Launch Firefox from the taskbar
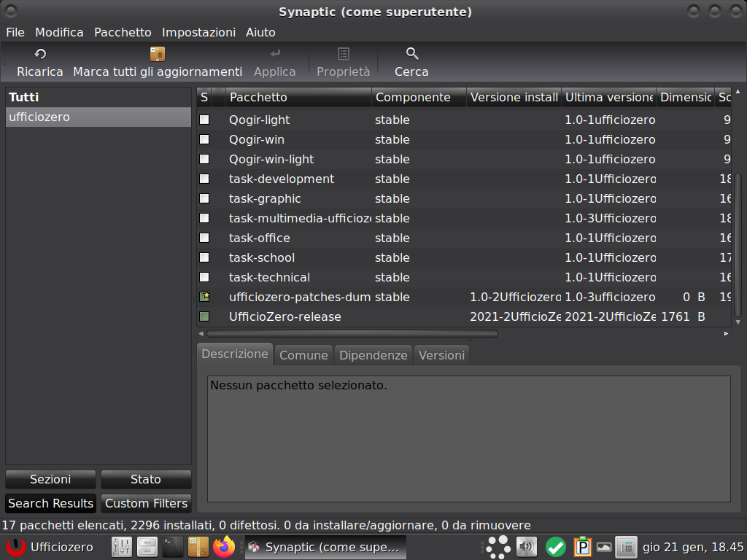This screenshot has height=560, width=747. (224, 547)
